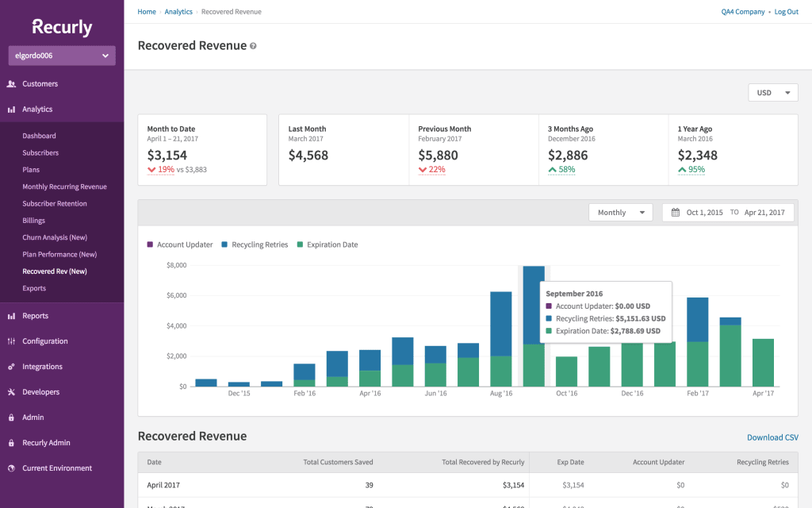Open the USD currency dropdown
812x508 pixels.
tap(772, 92)
